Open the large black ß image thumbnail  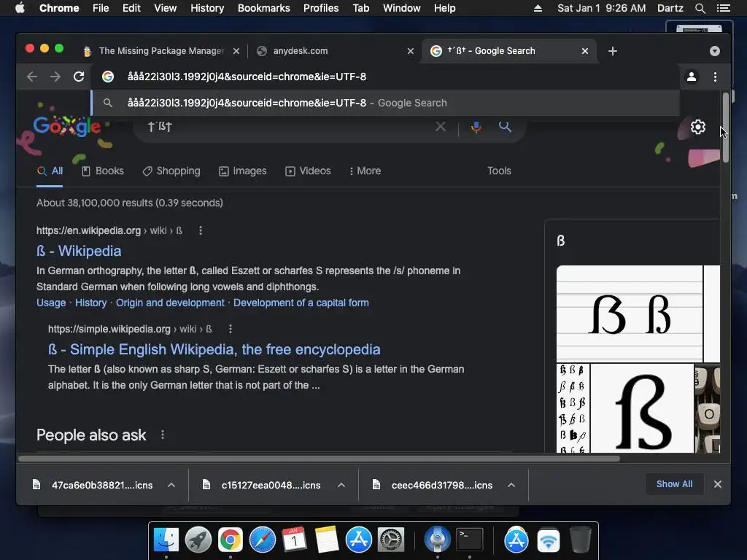click(642, 408)
